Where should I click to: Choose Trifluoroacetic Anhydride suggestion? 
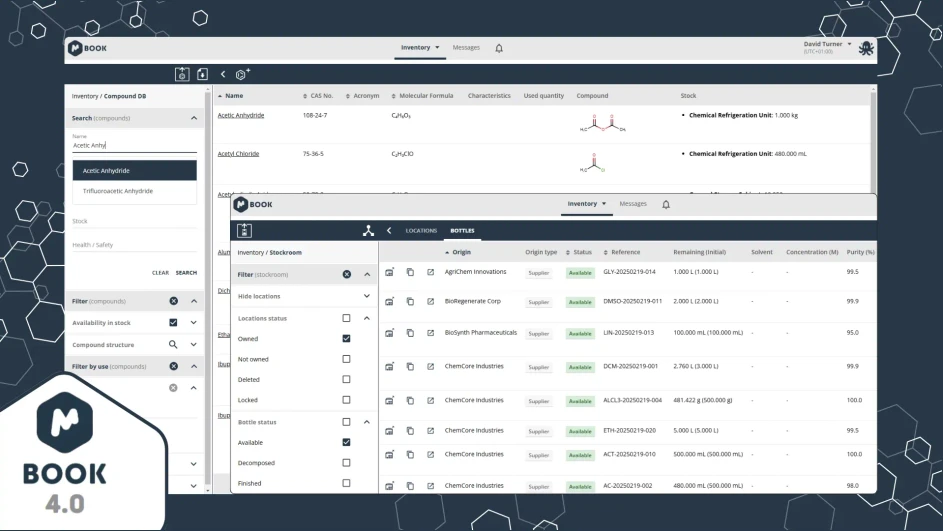(x=135, y=191)
